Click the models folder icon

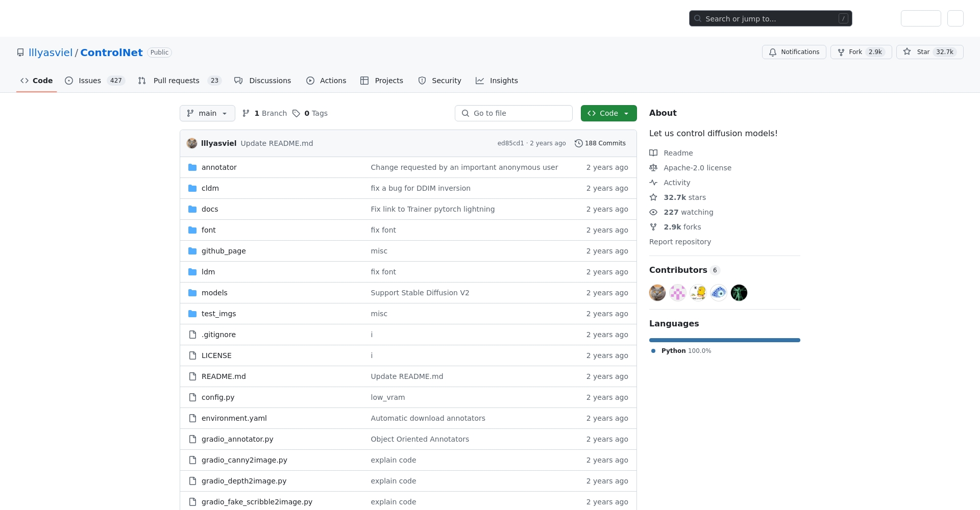[192, 293]
